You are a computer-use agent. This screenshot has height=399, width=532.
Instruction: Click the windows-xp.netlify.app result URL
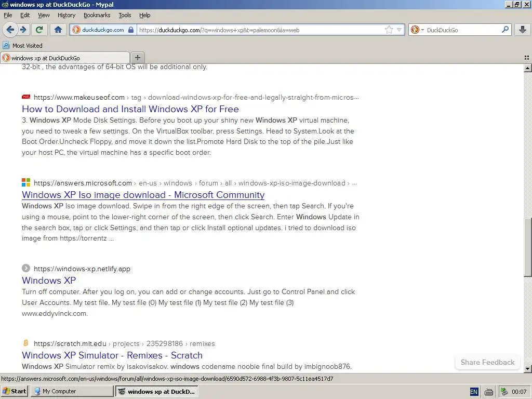click(x=82, y=269)
